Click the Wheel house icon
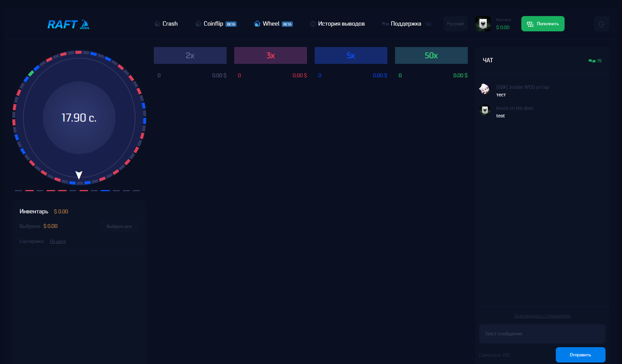This screenshot has height=364, width=622. [257, 24]
